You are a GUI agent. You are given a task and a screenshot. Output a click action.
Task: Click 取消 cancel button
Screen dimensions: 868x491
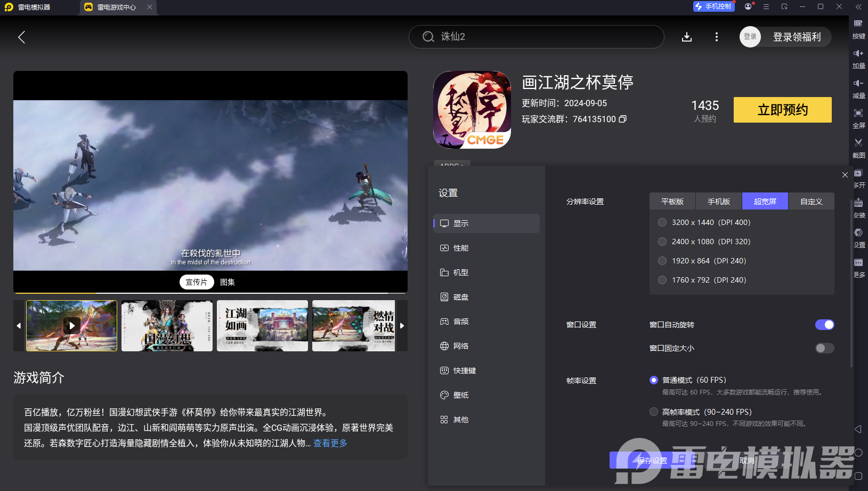pyautogui.click(x=747, y=461)
